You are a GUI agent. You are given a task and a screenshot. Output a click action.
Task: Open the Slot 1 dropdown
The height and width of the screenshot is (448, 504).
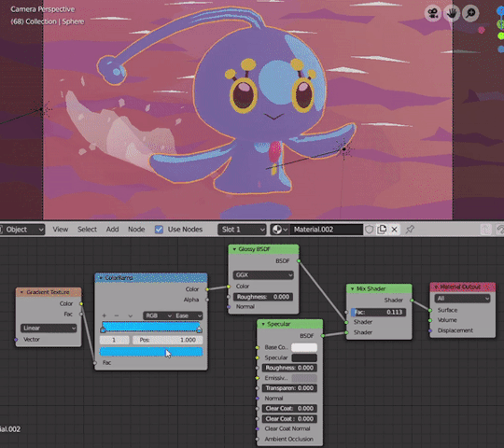[242, 230]
